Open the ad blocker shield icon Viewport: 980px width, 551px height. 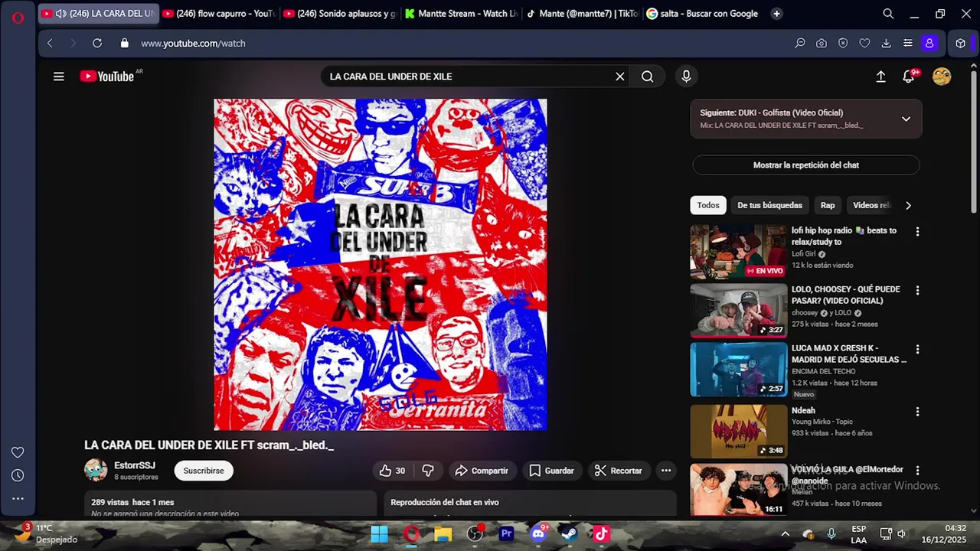point(843,44)
